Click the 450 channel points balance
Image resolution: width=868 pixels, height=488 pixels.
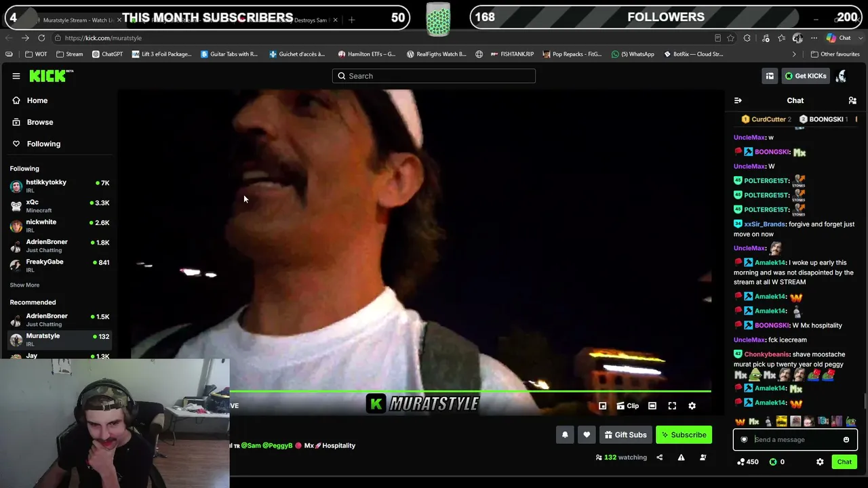(x=748, y=462)
